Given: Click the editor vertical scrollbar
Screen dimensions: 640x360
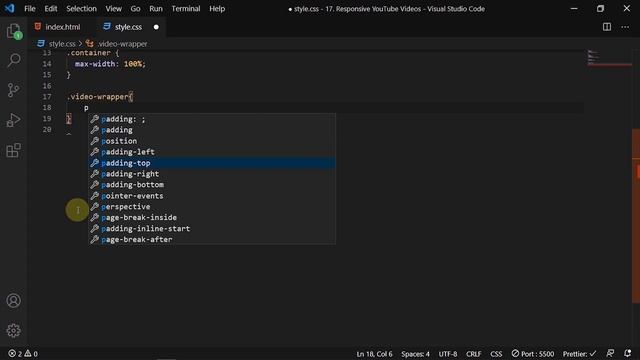Looking at the screenshot, I should [636, 216].
